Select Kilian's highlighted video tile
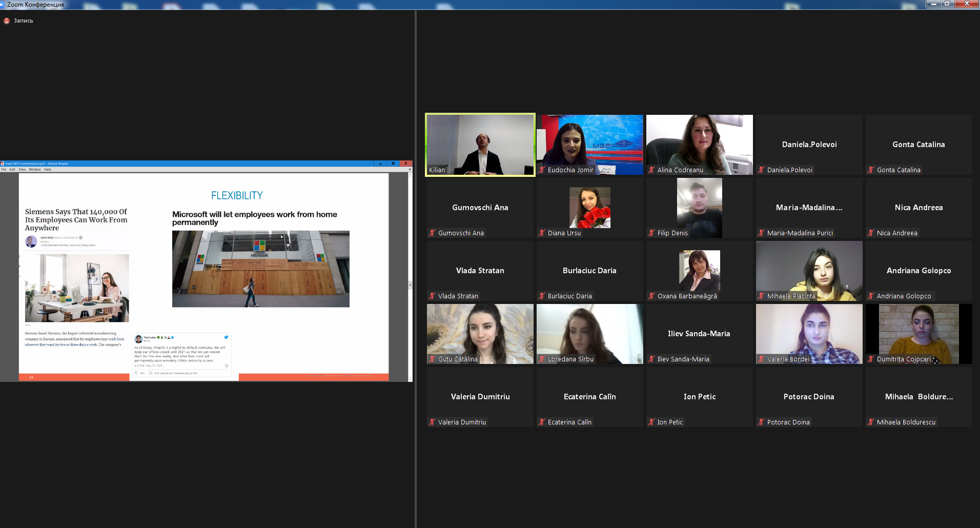Viewport: 980px width, 528px height. click(x=480, y=145)
